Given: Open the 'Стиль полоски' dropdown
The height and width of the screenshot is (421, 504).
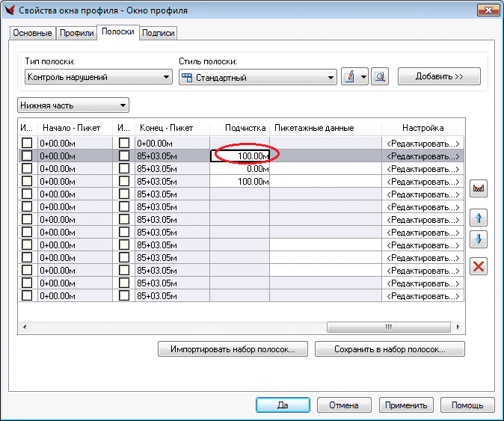Looking at the screenshot, I should (x=258, y=77).
